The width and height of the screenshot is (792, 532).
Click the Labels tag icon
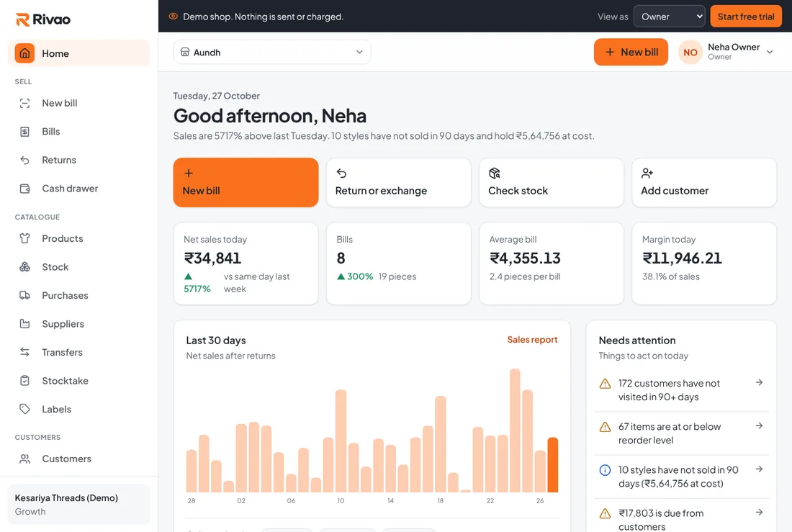pyautogui.click(x=24, y=409)
